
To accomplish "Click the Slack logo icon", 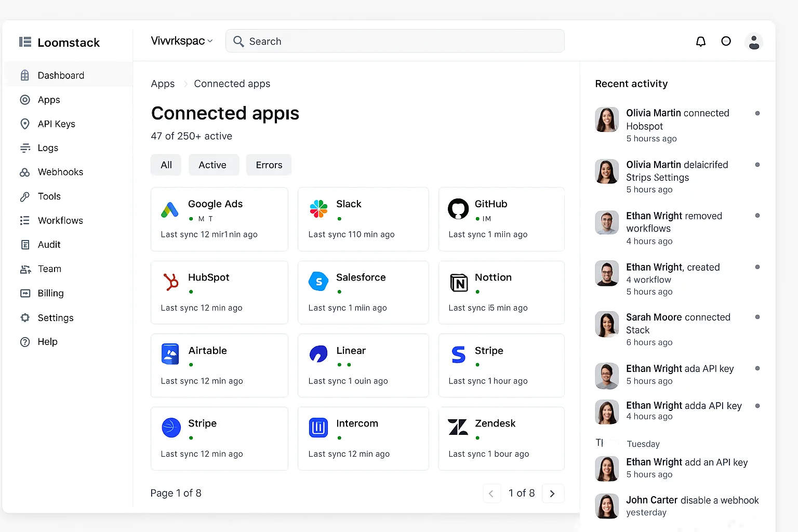I will (318, 209).
